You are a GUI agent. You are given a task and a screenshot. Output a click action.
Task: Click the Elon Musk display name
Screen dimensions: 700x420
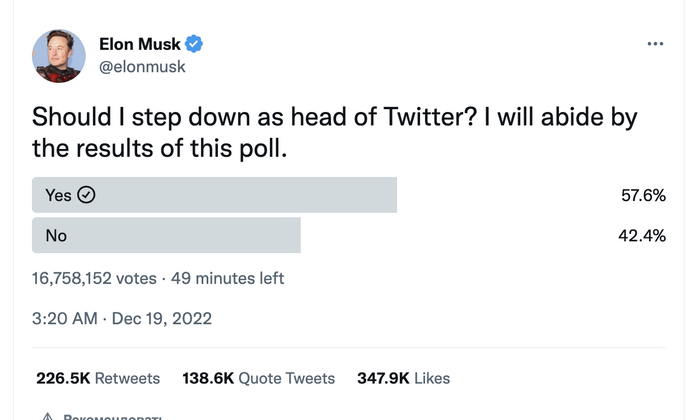pos(141,43)
